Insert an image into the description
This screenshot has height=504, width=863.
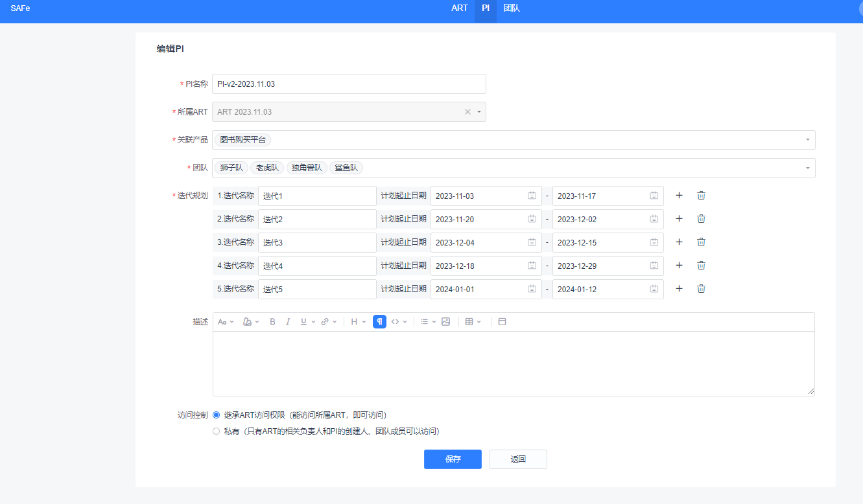[445, 321]
